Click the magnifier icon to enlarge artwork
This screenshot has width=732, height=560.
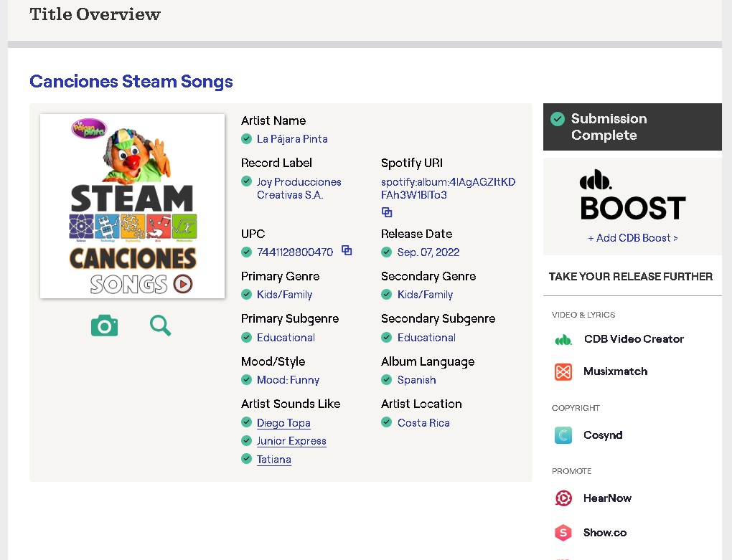(160, 326)
